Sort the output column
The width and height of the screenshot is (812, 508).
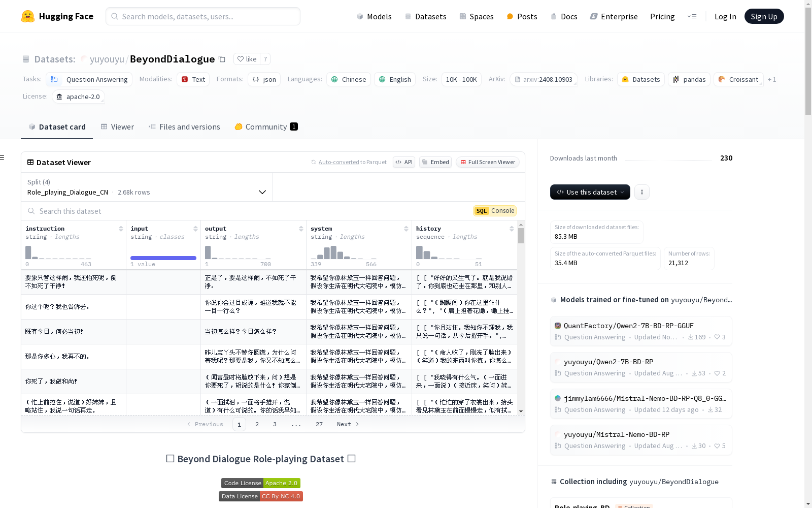click(x=301, y=229)
